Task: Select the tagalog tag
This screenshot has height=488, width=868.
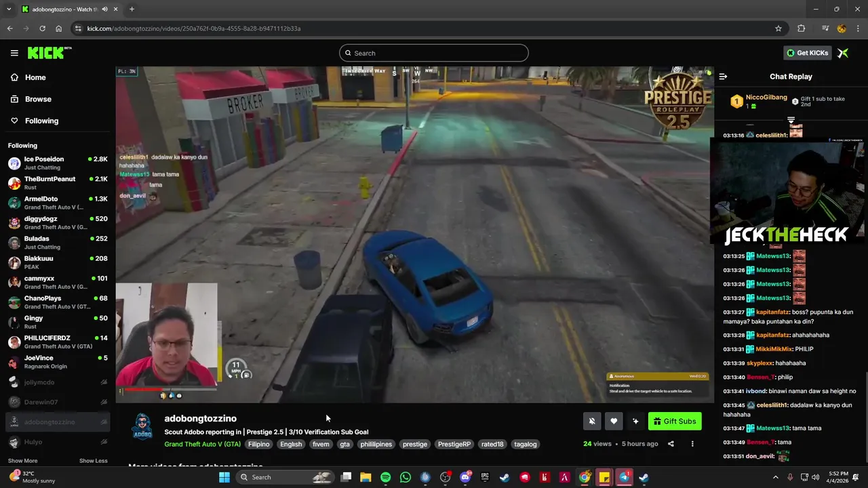Action: coord(526,444)
